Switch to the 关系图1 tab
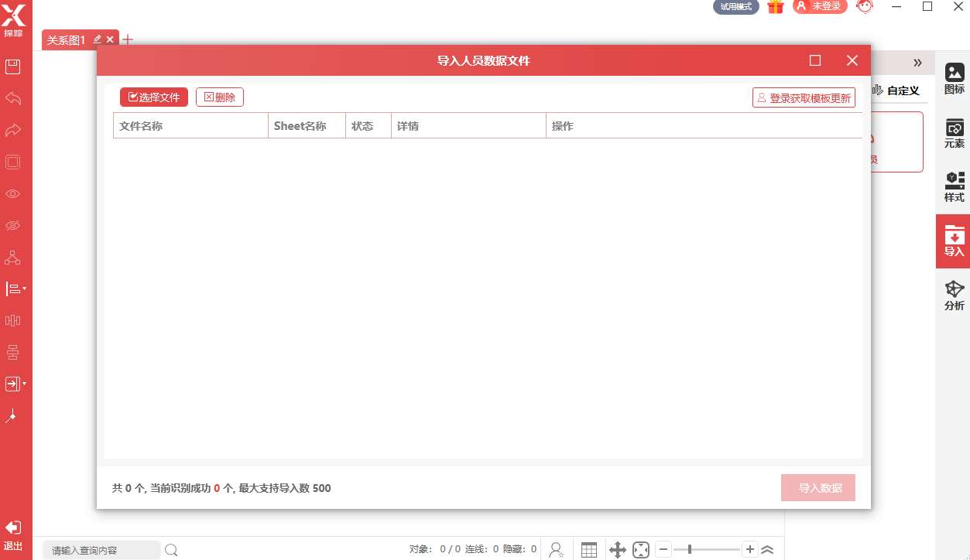This screenshot has width=970, height=560. pyautogui.click(x=66, y=39)
